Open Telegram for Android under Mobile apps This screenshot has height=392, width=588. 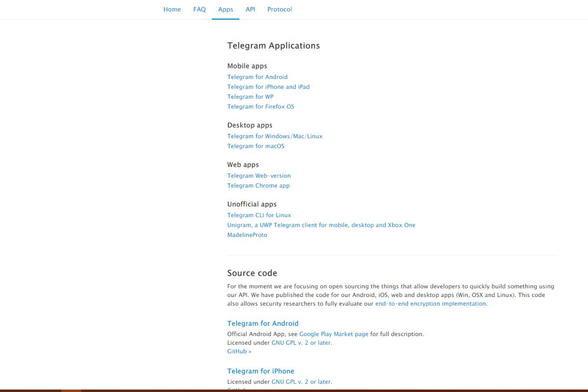click(257, 77)
